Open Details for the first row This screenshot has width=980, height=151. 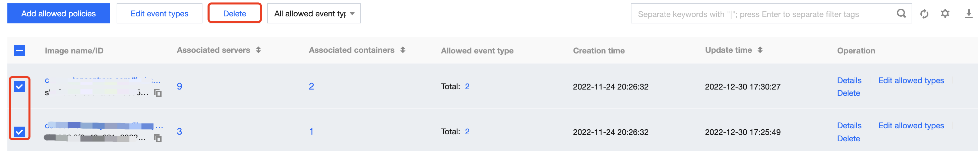(849, 81)
